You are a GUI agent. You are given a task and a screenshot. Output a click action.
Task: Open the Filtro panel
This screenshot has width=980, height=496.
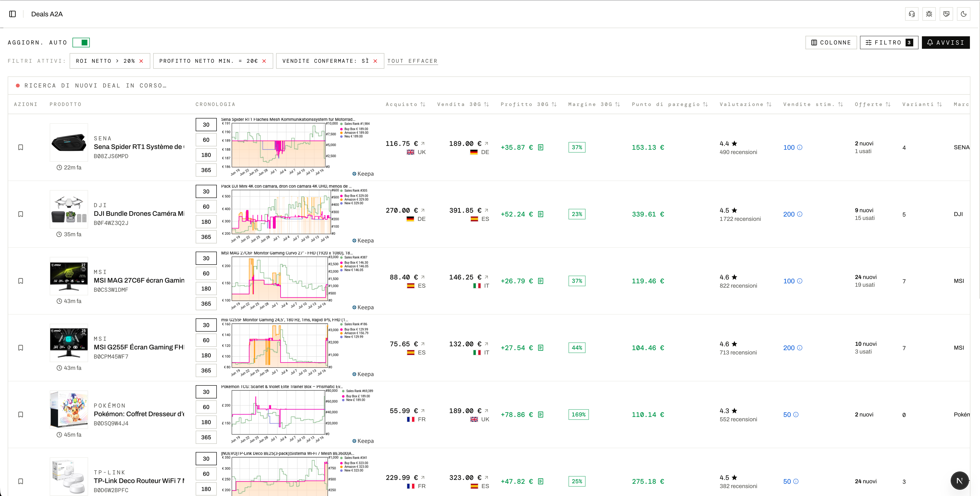tap(889, 43)
